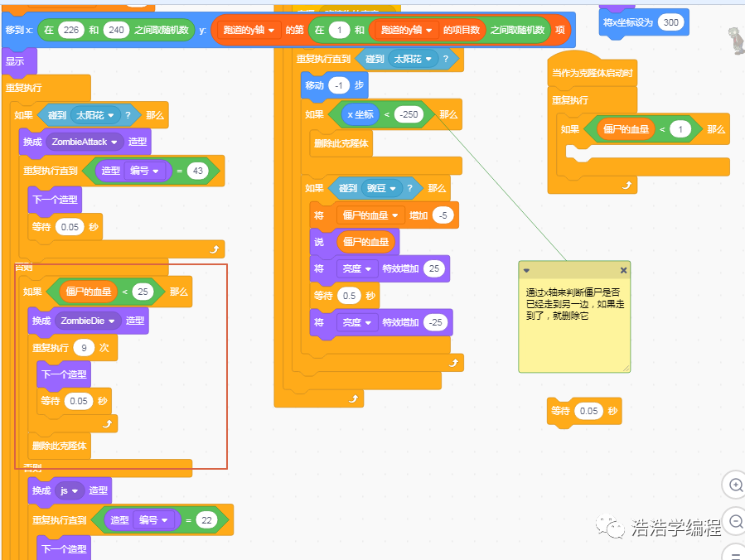Select the 僵尸的血量 reporter in < 1 condition
745x560 pixels.
click(626, 129)
